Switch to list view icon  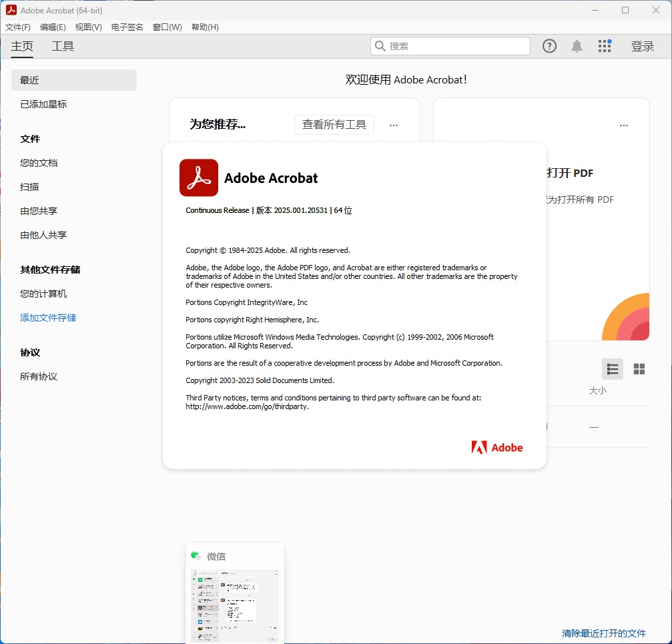(x=613, y=369)
